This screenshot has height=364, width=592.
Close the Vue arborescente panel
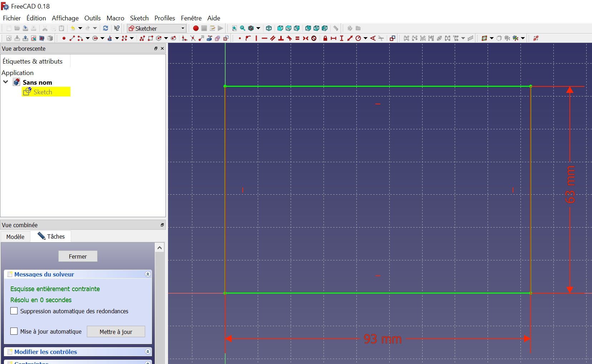[x=162, y=48]
